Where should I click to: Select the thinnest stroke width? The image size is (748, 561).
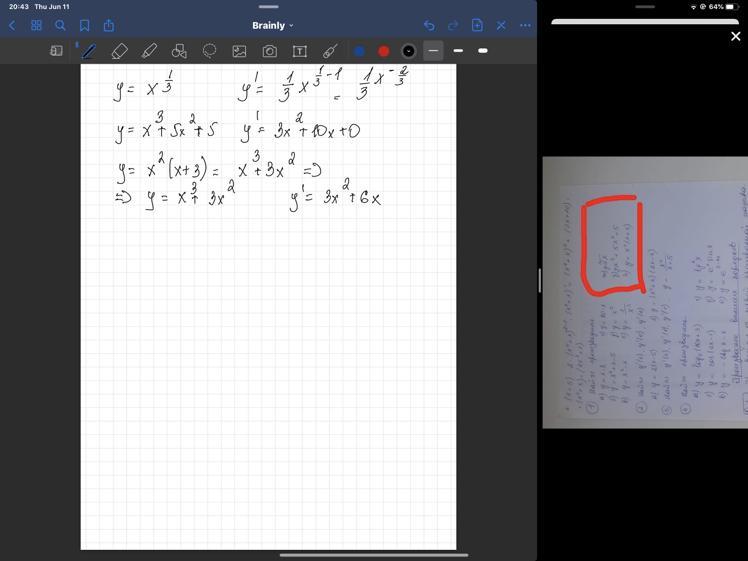click(433, 51)
